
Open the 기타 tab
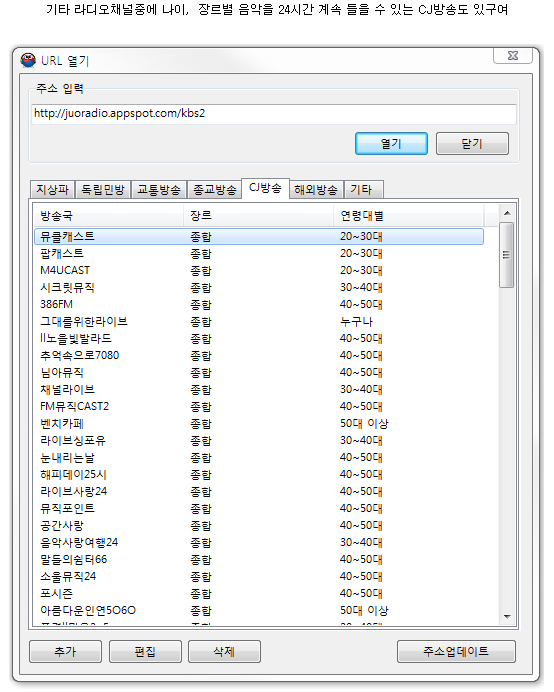[x=363, y=190]
